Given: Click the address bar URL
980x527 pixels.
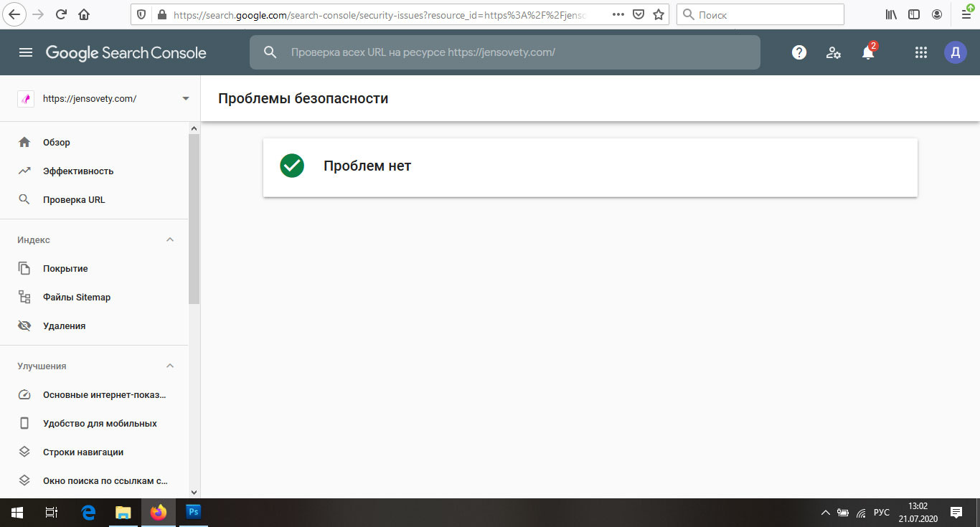Looking at the screenshot, I should 381,14.
